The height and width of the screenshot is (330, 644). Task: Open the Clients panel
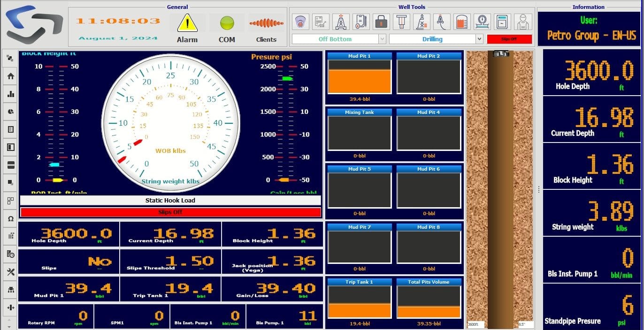click(x=266, y=28)
